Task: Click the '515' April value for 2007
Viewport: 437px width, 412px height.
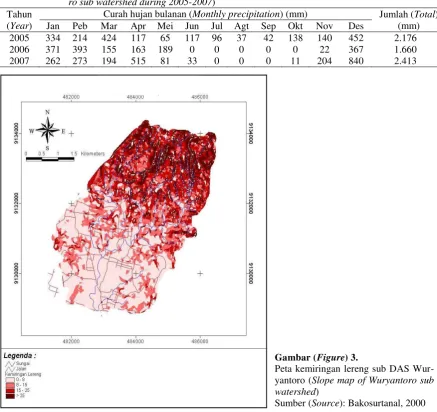Action: (138, 61)
